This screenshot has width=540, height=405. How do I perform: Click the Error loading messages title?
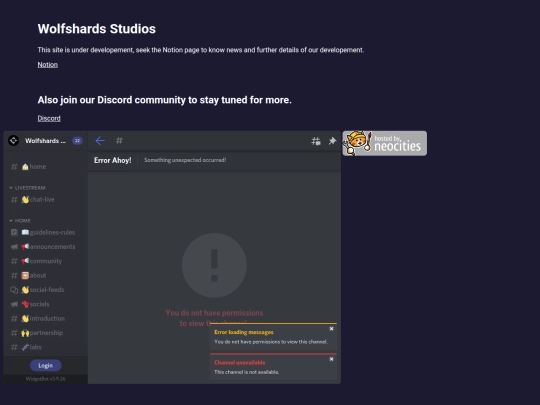[244, 332]
